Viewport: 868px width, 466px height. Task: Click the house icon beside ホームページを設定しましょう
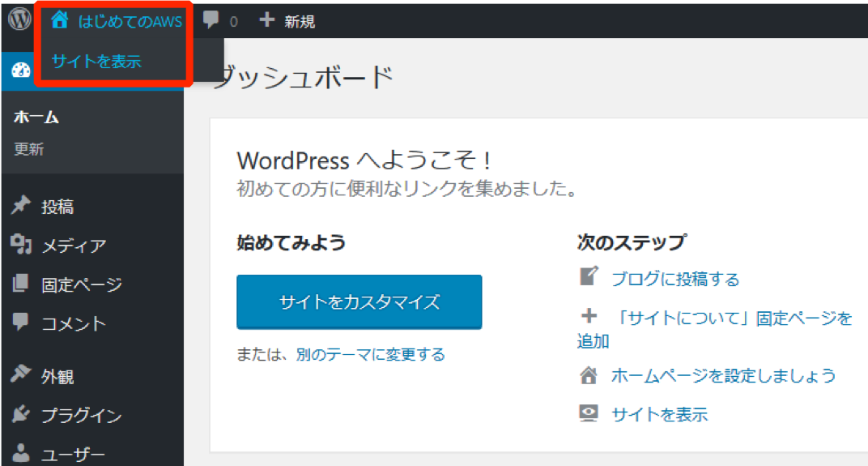(589, 375)
